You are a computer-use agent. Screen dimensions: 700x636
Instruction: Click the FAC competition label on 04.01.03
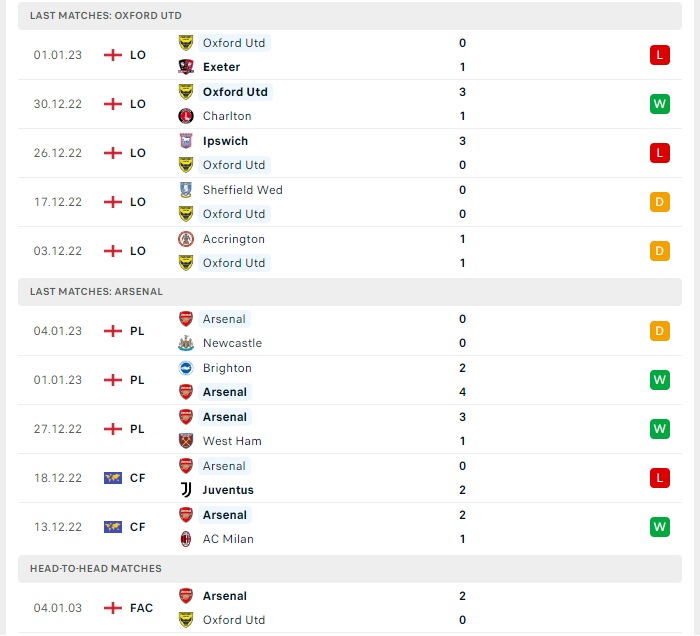141,608
